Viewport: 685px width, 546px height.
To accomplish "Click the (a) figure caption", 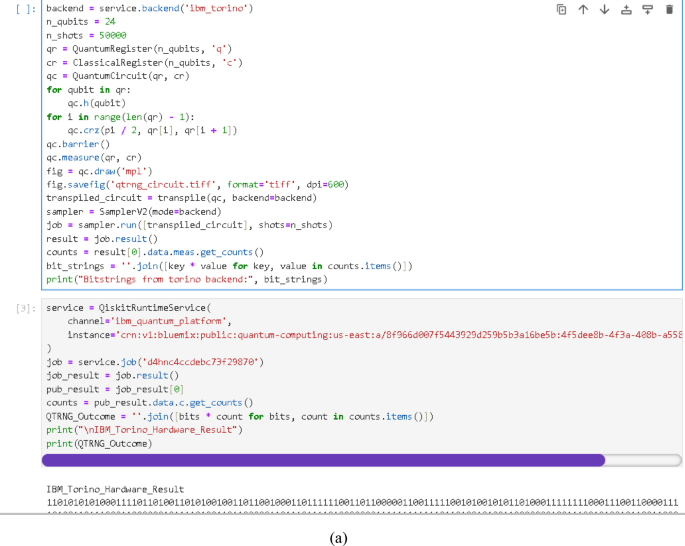I will click(338, 537).
